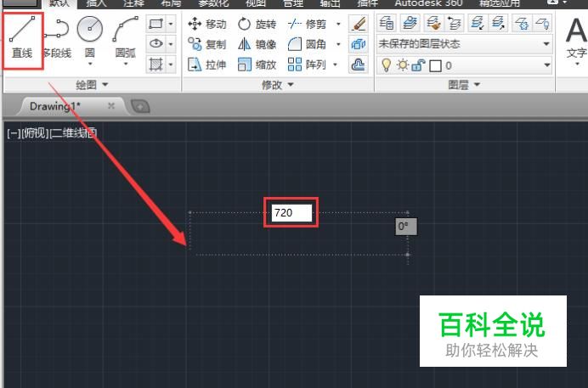Toggle layer 0 on/off light bulb
The width and height of the screenshot is (588, 388).
[x=386, y=65]
